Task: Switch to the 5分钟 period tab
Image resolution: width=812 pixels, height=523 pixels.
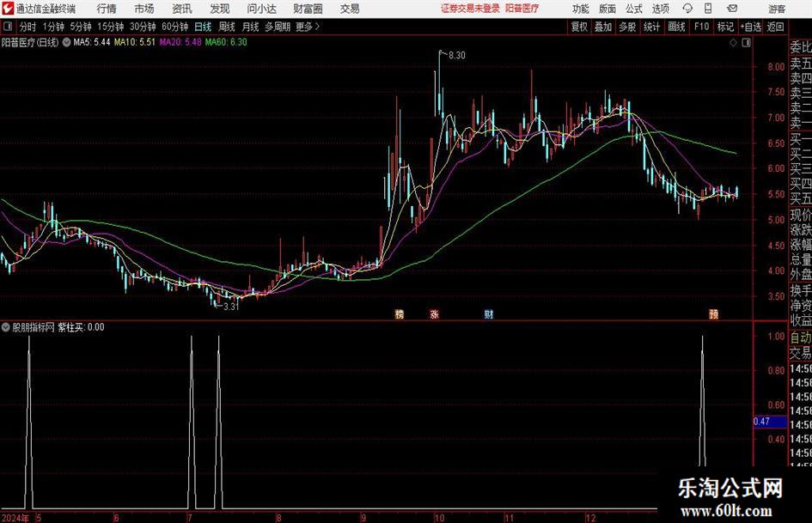Action: coord(80,27)
